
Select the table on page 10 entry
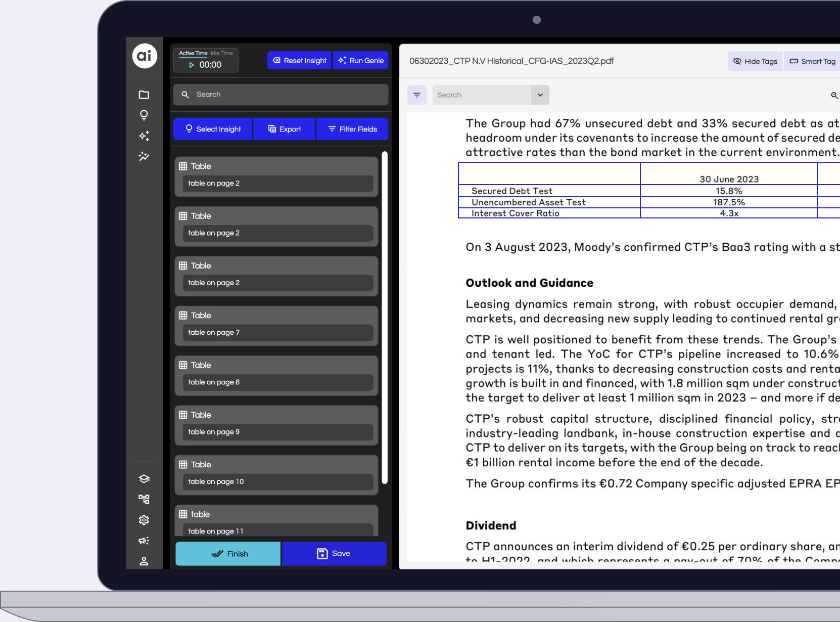click(x=276, y=481)
